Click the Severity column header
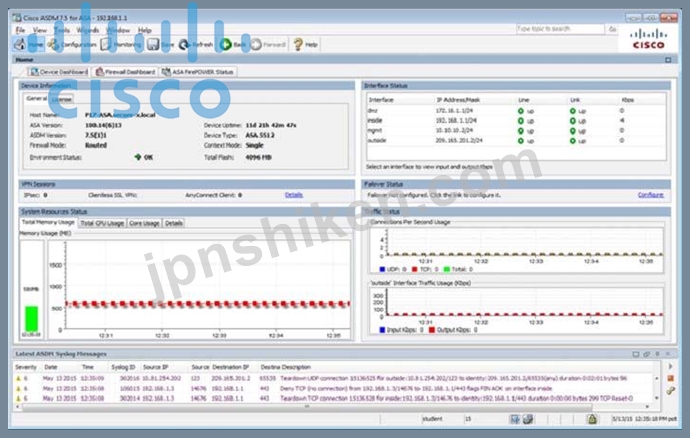Screen dimensions: 690x438 [26, 367]
